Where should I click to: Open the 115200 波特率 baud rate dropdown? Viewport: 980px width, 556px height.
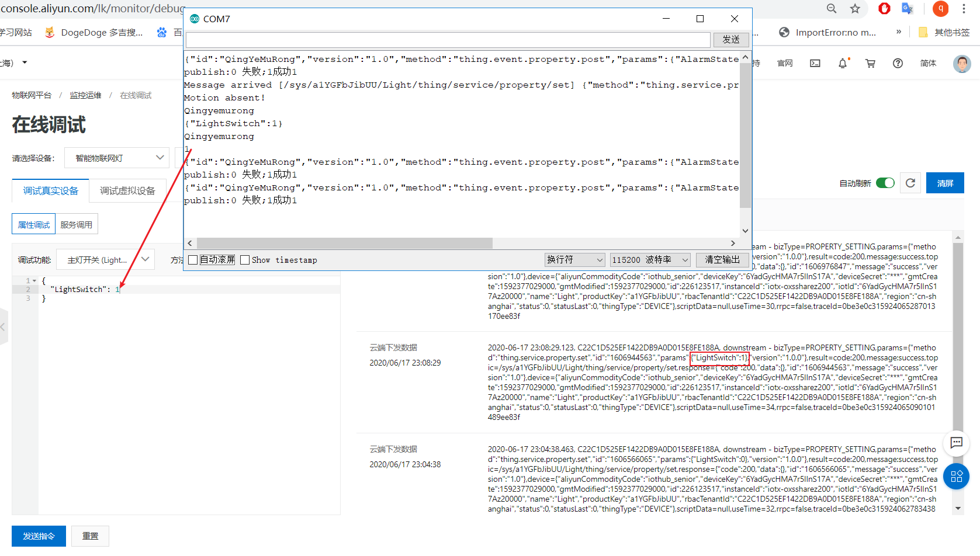(650, 259)
